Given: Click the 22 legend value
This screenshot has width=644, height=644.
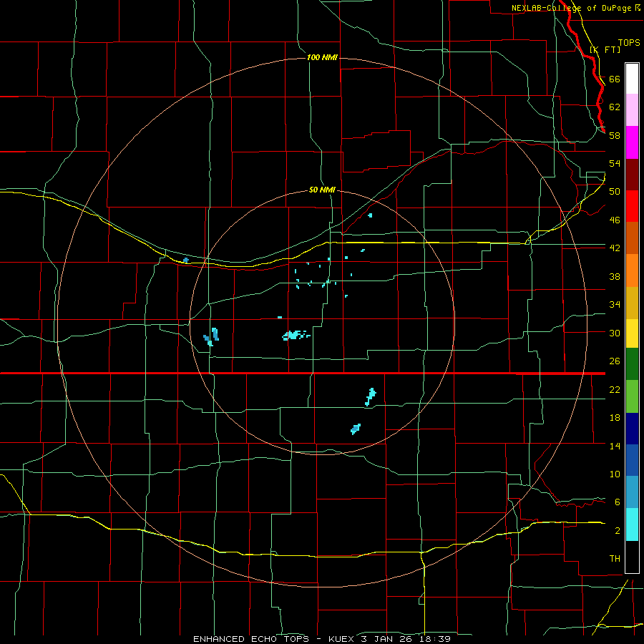Looking at the screenshot, I should [615, 389].
